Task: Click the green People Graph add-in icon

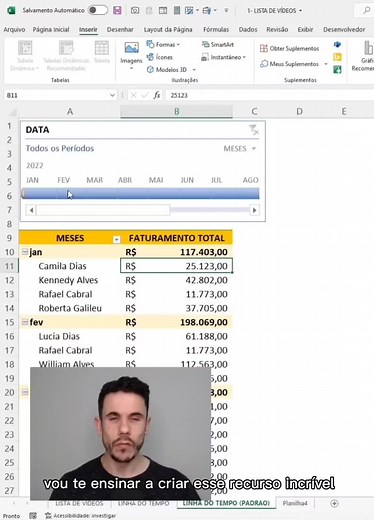Action: click(x=337, y=70)
